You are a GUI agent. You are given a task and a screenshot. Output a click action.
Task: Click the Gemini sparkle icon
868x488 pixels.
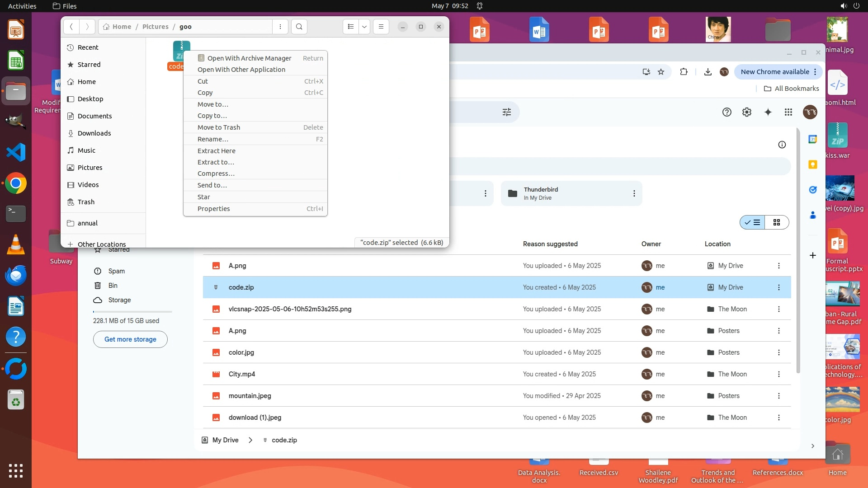point(768,112)
